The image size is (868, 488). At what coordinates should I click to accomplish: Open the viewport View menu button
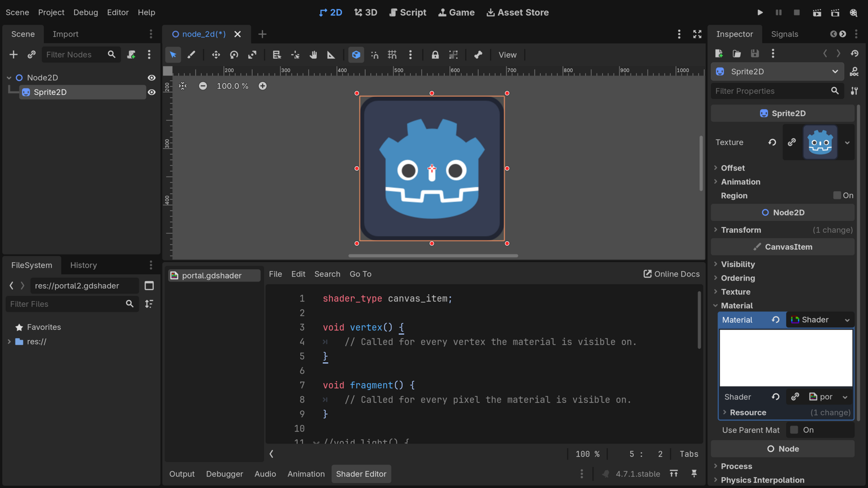pos(507,55)
